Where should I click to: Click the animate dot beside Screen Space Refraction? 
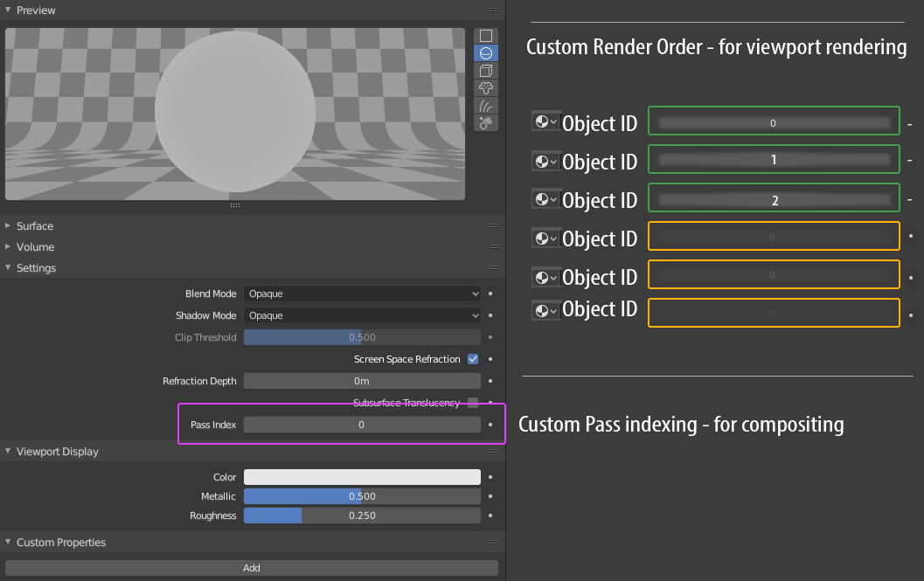(490, 359)
